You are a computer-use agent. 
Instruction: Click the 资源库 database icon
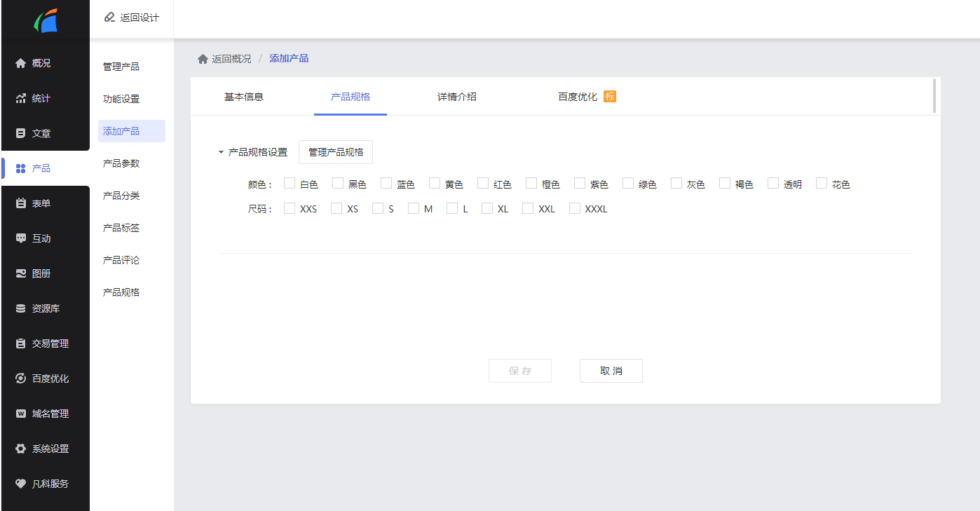pyautogui.click(x=20, y=308)
